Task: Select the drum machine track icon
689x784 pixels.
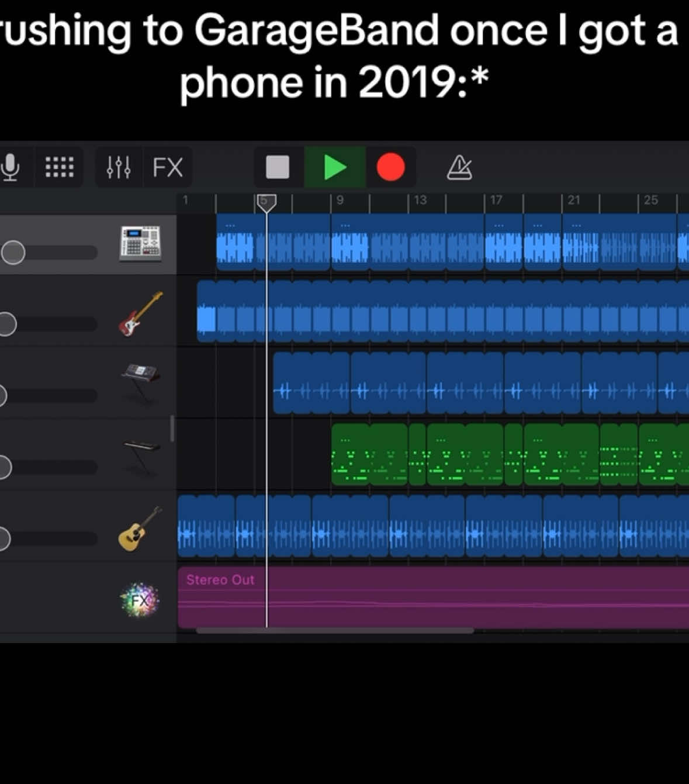Action: [140, 243]
